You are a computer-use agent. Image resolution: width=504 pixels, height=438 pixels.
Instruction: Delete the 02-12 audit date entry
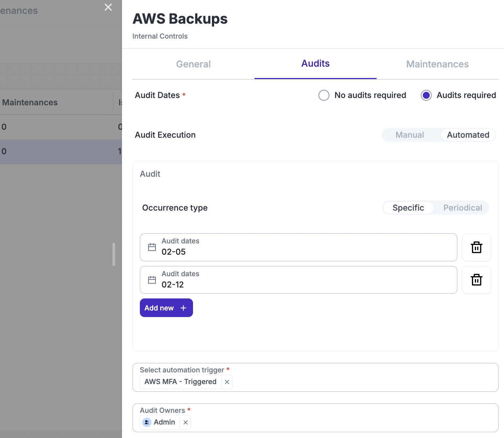[x=476, y=280]
